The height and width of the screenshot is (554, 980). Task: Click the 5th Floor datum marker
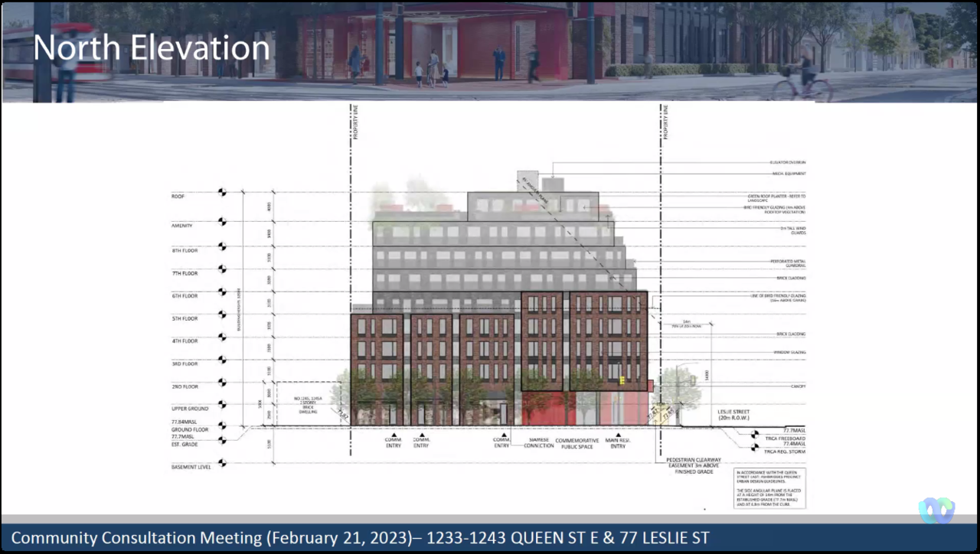point(222,314)
